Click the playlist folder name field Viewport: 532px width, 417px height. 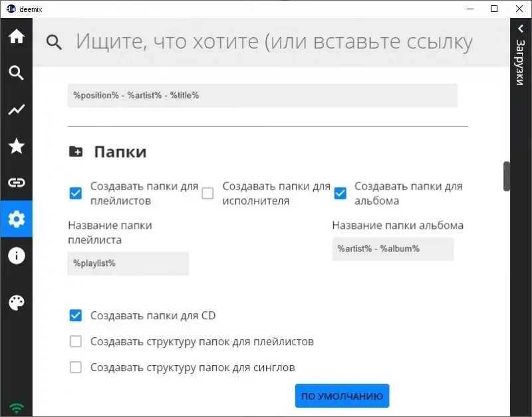coord(128,263)
